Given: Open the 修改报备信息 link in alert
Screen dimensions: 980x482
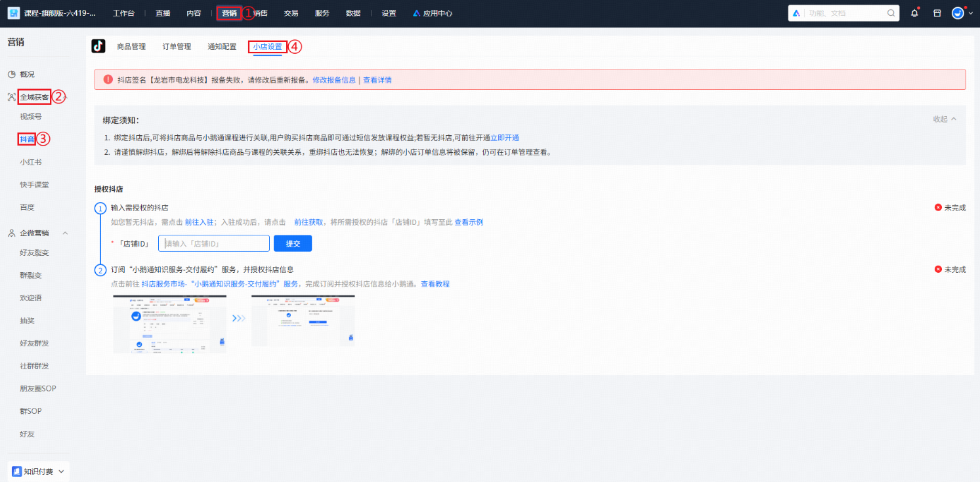Looking at the screenshot, I should (334, 80).
